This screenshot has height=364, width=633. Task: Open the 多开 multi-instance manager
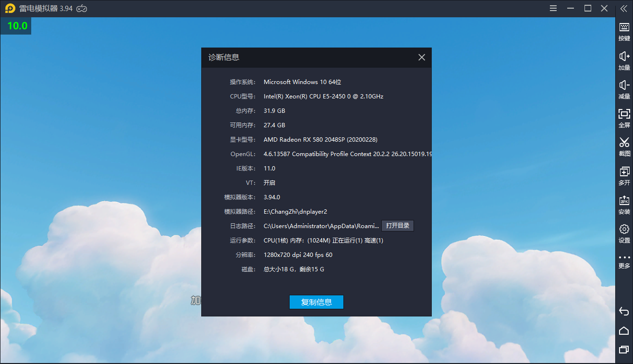(624, 175)
